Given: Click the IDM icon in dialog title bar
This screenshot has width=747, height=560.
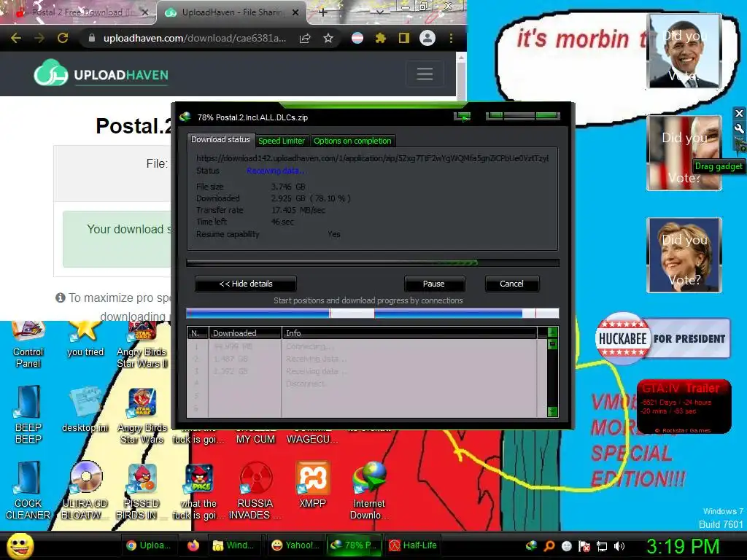Looking at the screenshot, I should pyautogui.click(x=185, y=117).
